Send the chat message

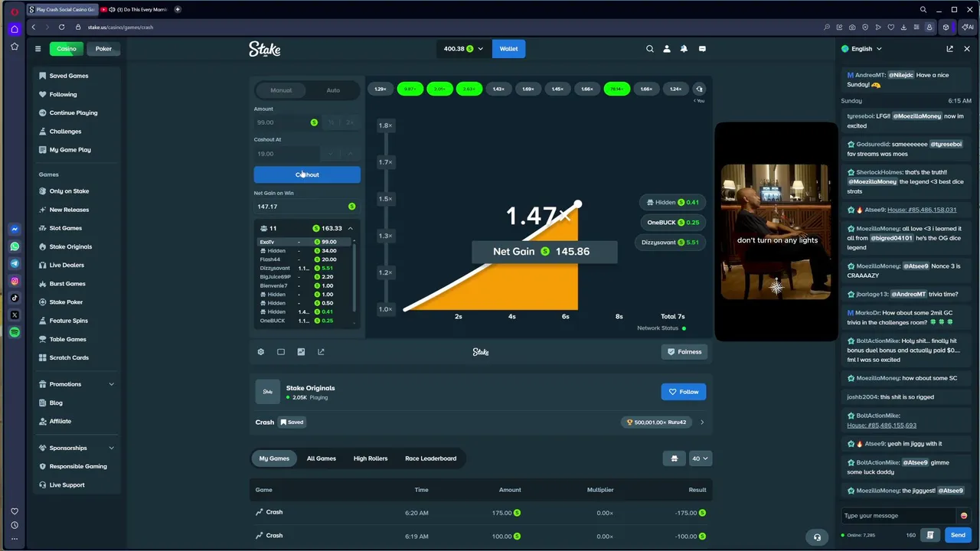pos(958,535)
